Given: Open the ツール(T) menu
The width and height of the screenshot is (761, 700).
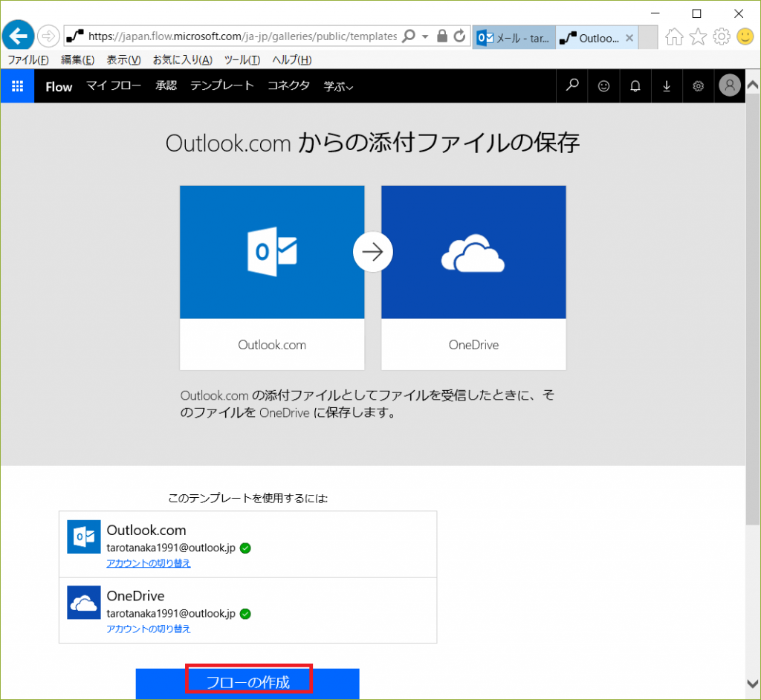Looking at the screenshot, I should pos(242,59).
